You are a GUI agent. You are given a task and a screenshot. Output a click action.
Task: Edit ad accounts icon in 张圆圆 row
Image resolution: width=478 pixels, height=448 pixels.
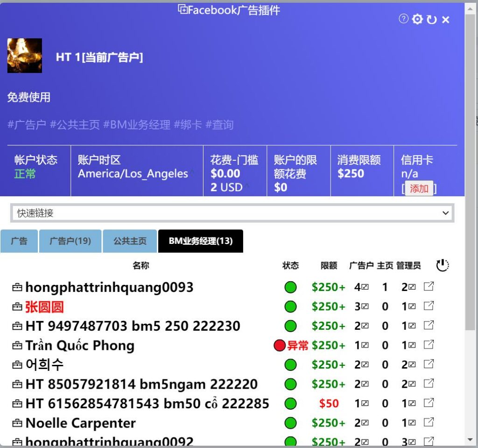(365, 306)
